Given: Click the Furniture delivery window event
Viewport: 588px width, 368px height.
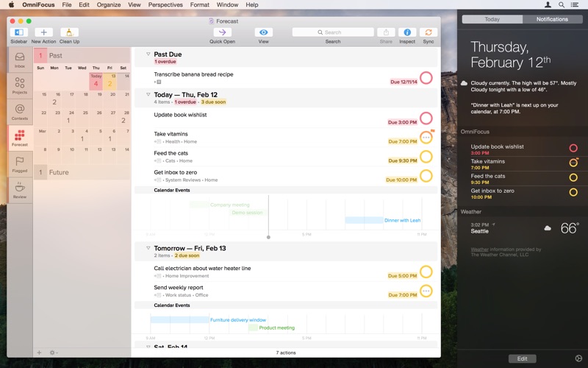Looking at the screenshot, I should coord(209,319).
